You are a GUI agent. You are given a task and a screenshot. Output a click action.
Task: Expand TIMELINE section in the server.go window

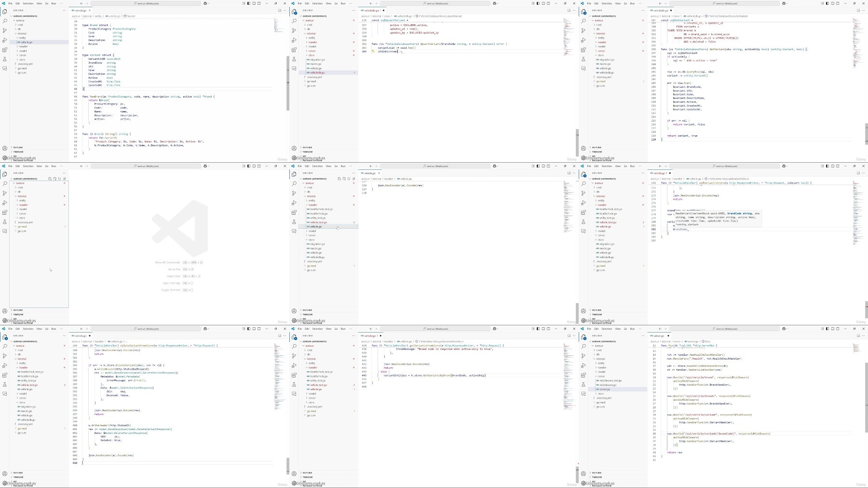click(617, 477)
